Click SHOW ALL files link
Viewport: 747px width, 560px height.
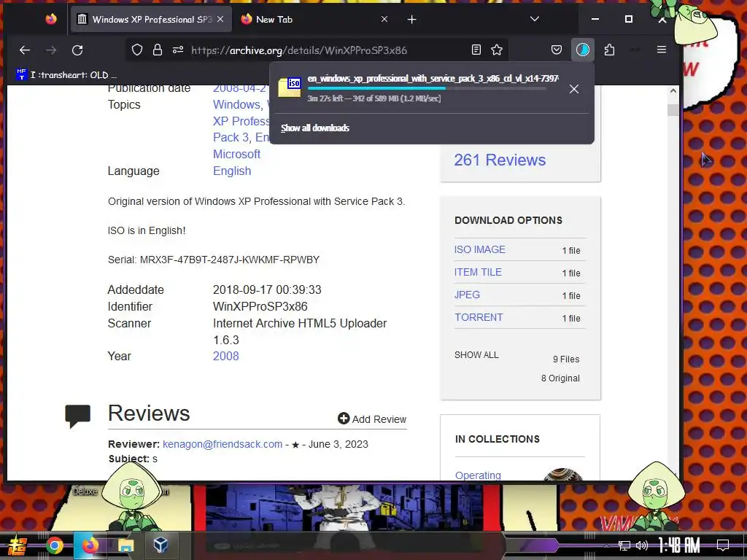(x=476, y=355)
